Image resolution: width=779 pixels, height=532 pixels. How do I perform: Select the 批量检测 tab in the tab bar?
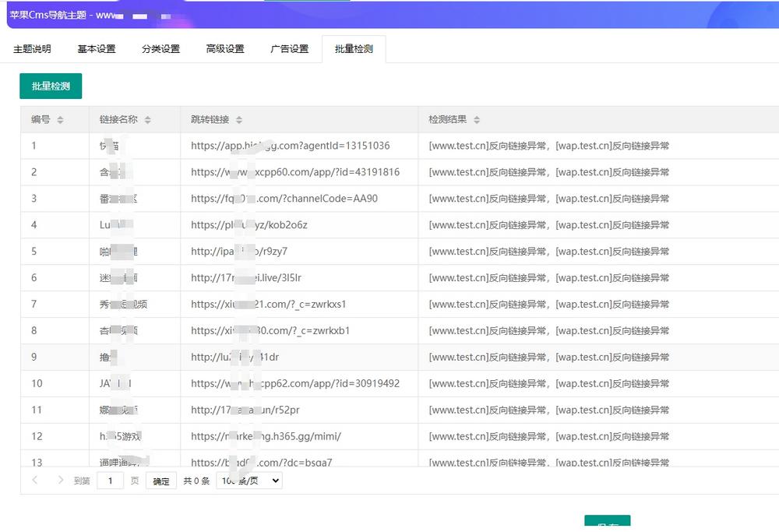(354, 49)
